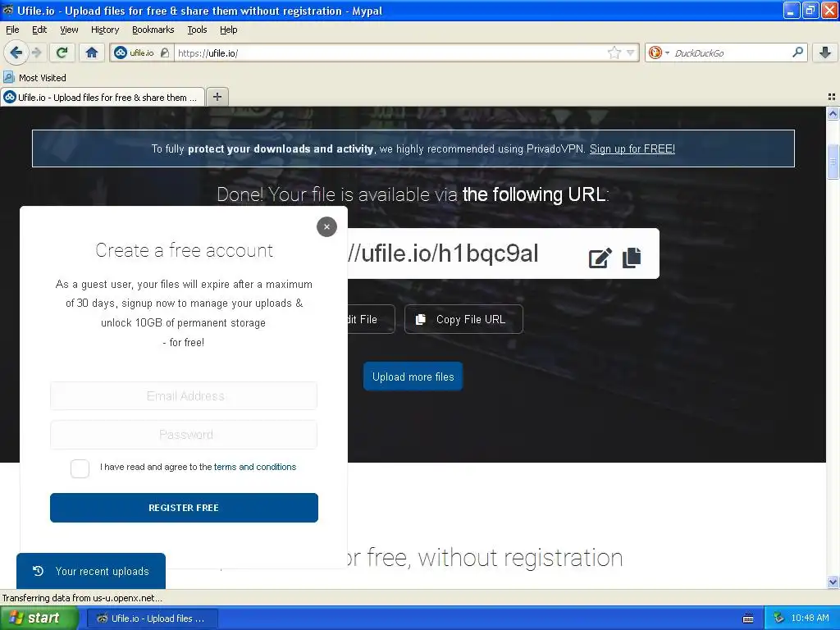Open the File menu
This screenshot has width=840, height=630.
pos(12,30)
